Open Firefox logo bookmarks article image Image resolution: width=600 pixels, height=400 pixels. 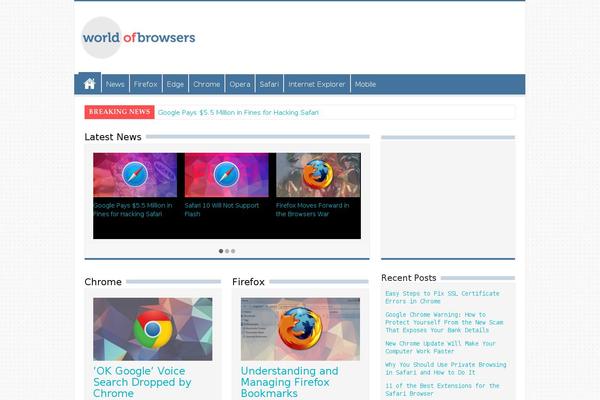300,329
